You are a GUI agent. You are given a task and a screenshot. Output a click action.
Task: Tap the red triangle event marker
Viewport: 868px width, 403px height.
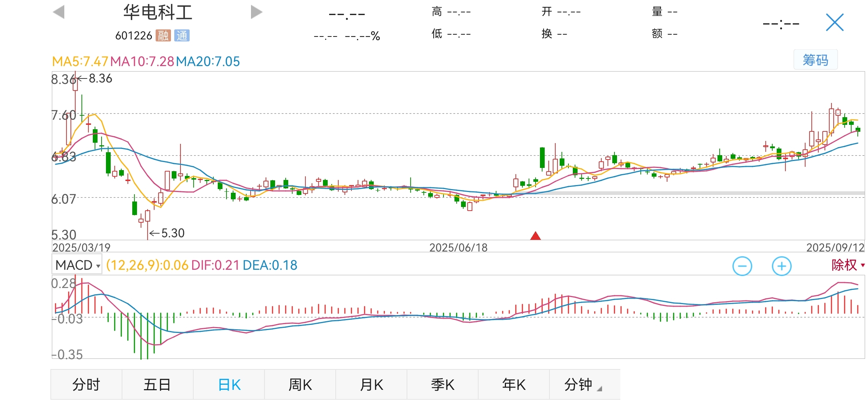pyautogui.click(x=536, y=236)
